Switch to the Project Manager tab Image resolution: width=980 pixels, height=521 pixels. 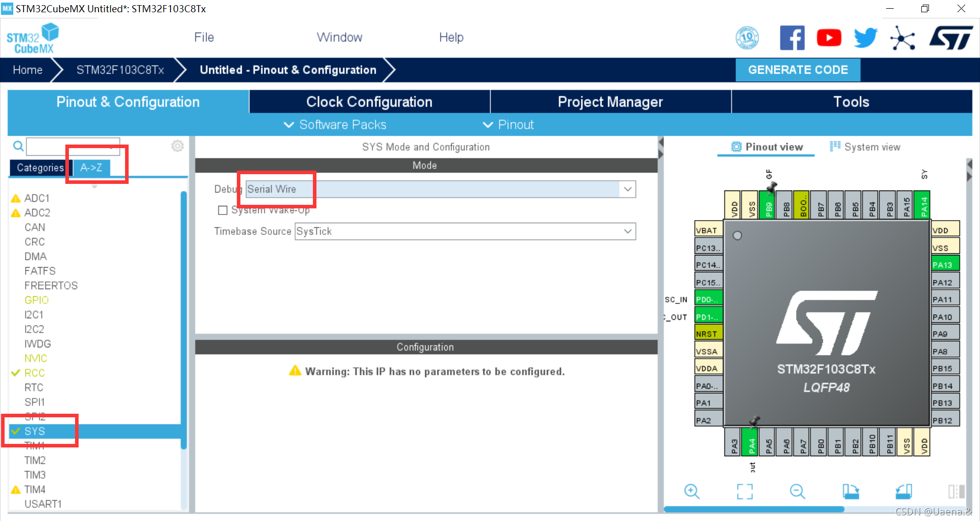point(610,102)
